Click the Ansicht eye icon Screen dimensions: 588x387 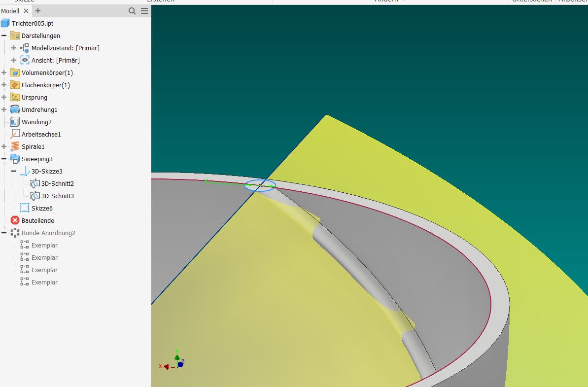pos(25,60)
